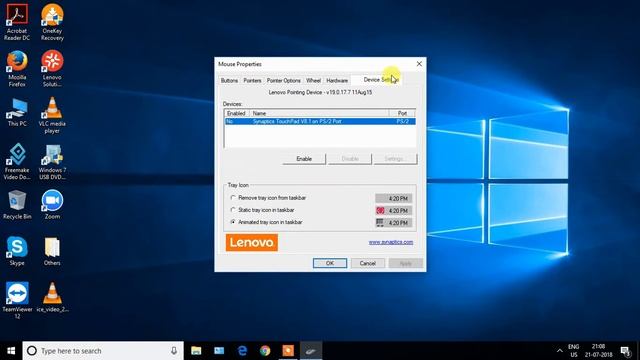The image size is (640, 360).
Task: Close the Mouse Properties dialog
Action: point(419,64)
